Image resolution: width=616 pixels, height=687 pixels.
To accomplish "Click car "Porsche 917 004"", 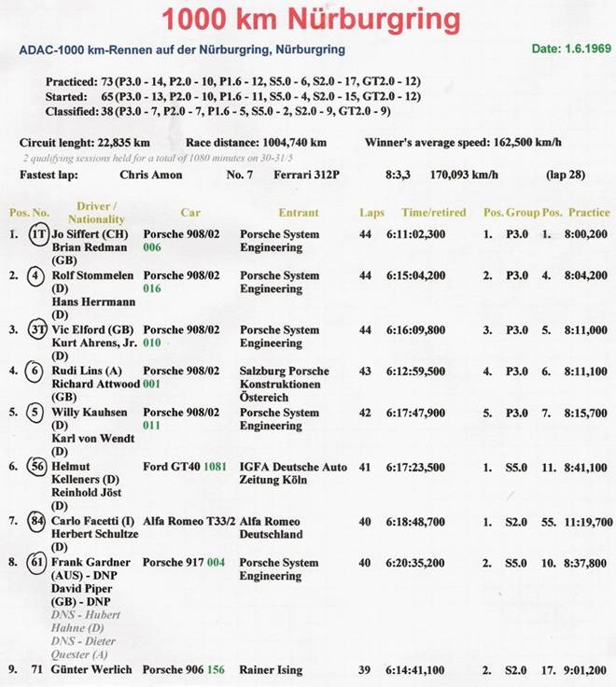I will (184, 563).
